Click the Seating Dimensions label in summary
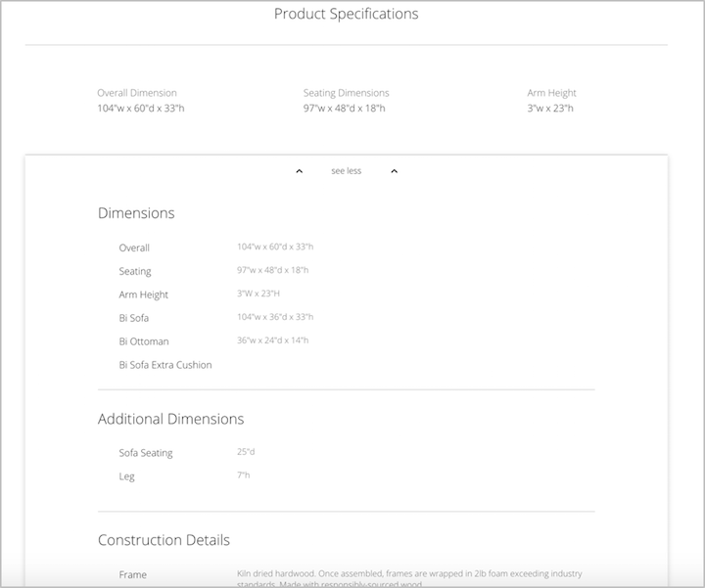705x588 pixels. tap(347, 93)
